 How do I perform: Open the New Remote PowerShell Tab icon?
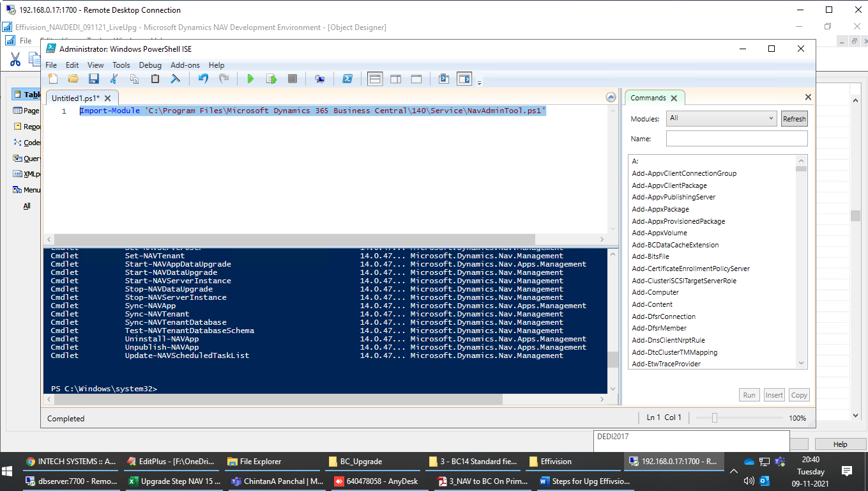pyautogui.click(x=319, y=79)
